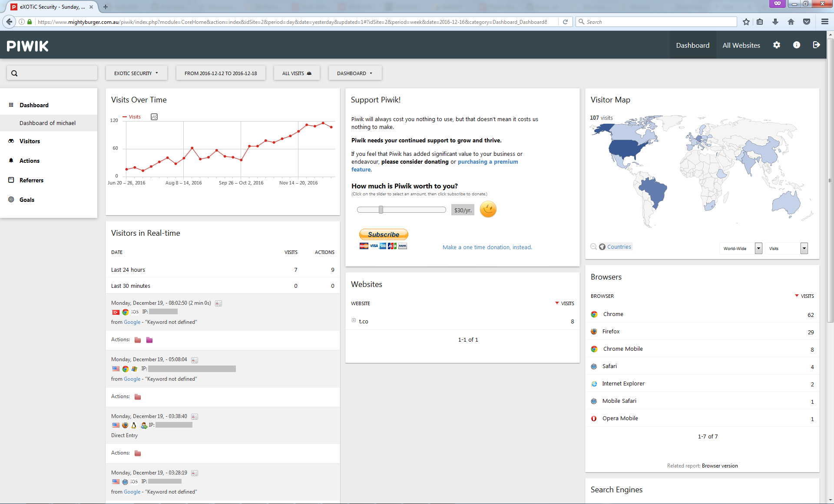834x504 pixels.
Task: Click action folder icon of 03:38:40 visit
Action: [x=138, y=453]
